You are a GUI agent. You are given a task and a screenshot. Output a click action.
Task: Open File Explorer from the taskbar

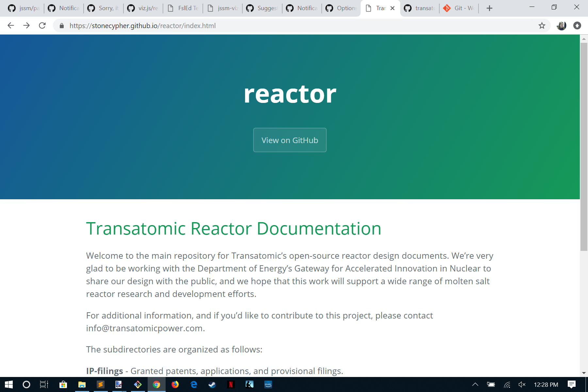[x=82, y=384]
